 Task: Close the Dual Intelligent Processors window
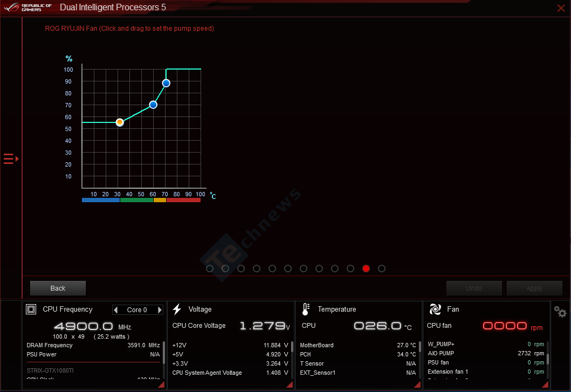coord(561,8)
